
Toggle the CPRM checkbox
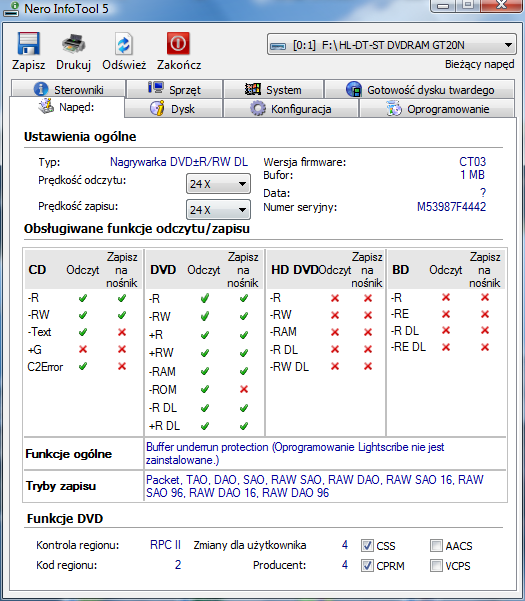pyautogui.click(x=367, y=565)
